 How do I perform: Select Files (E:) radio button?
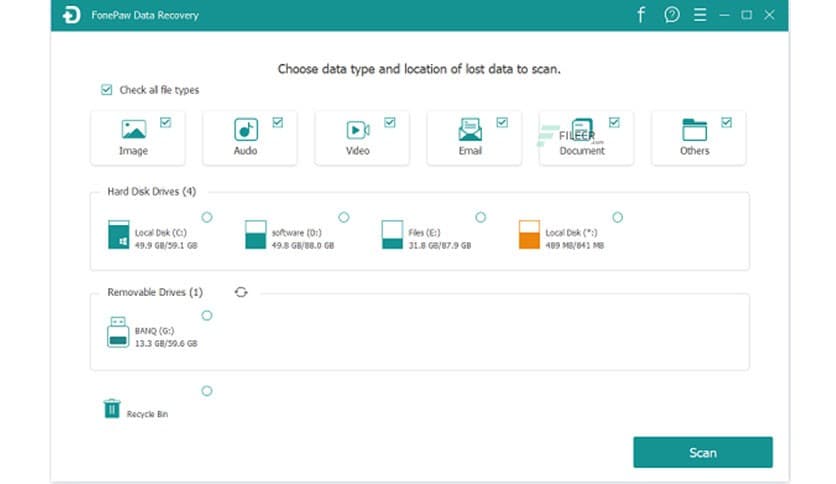click(x=480, y=217)
